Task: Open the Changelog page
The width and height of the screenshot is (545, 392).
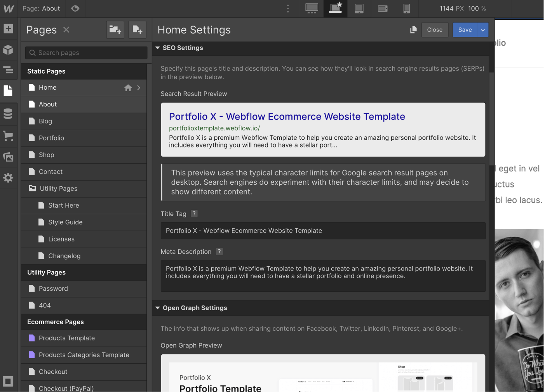Action: (84, 256)
